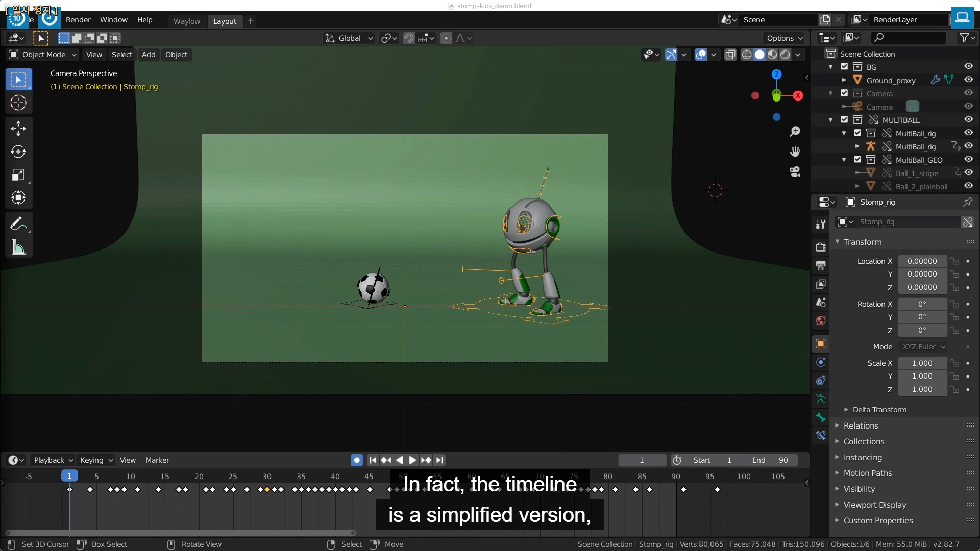This screenshot has width=980, height=551.
Task: Pick the Measure ruler tool
Action: coord(18,247)
